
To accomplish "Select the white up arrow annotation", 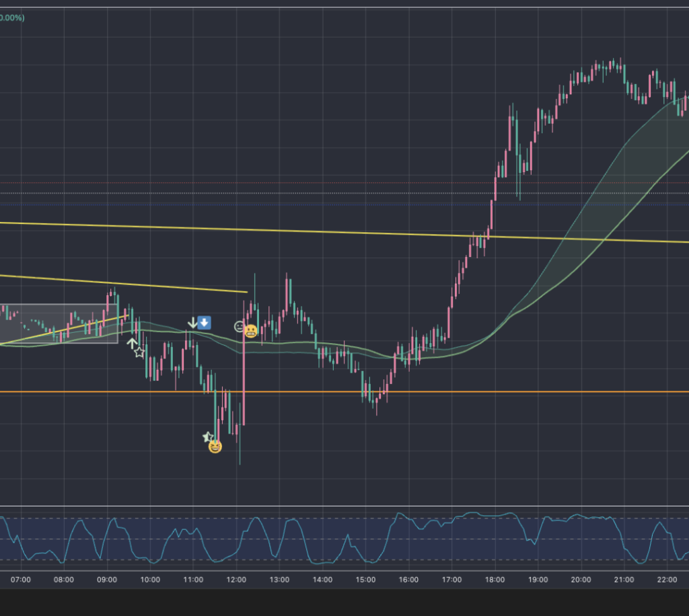I will click(132, 343).
